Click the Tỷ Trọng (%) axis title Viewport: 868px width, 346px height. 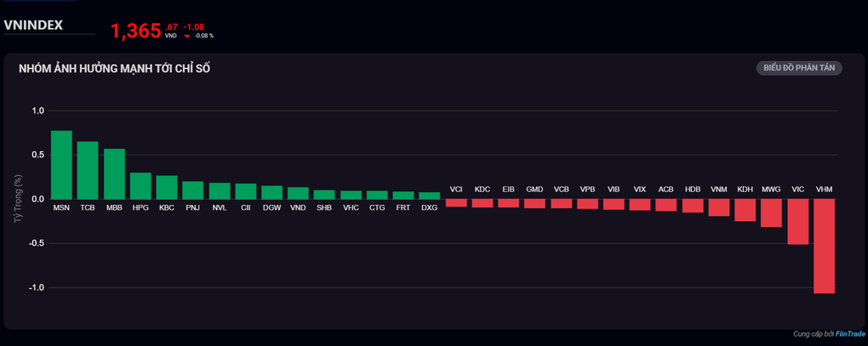18,199
